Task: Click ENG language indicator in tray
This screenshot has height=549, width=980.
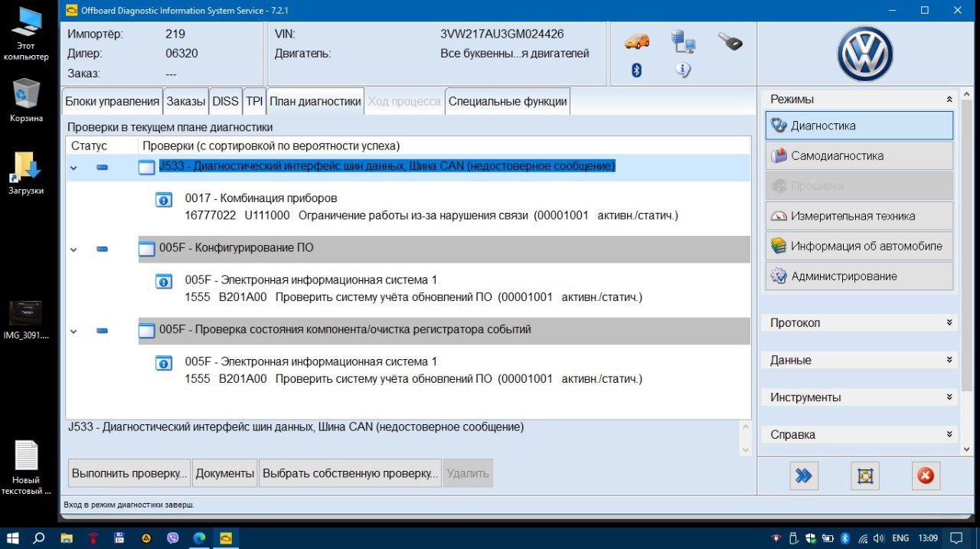Action: 900,538
